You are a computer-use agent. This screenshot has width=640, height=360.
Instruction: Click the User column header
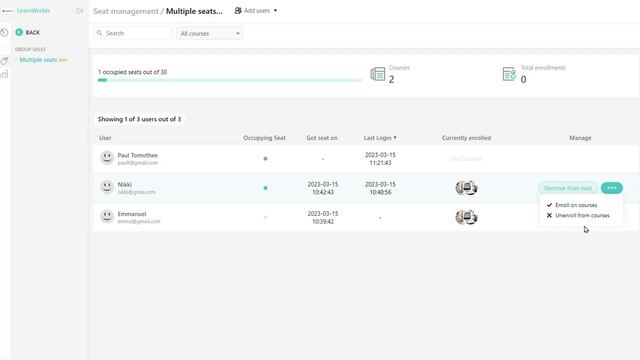point(105,138)
